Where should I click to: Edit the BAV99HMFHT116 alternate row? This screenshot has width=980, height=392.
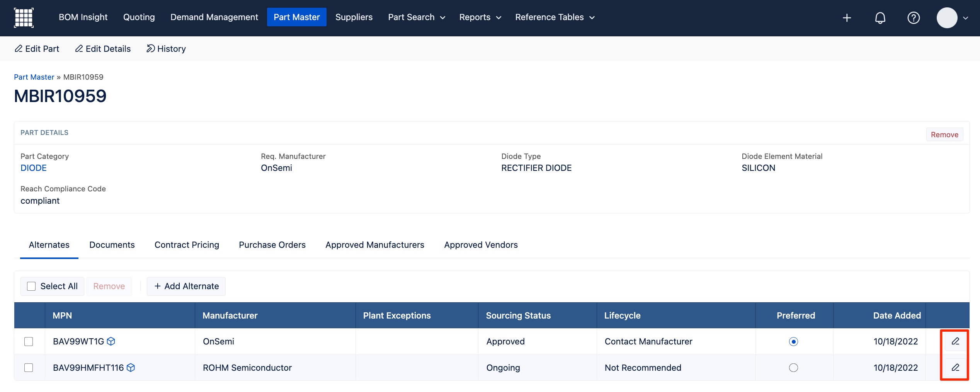click(955, 368)
